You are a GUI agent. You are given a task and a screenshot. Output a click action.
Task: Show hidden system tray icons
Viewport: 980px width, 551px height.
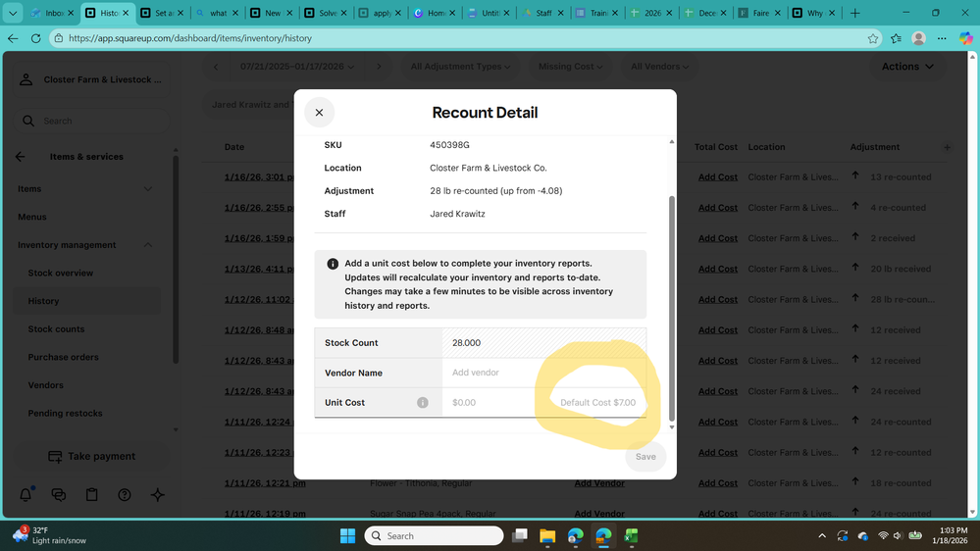click(822, 536)
